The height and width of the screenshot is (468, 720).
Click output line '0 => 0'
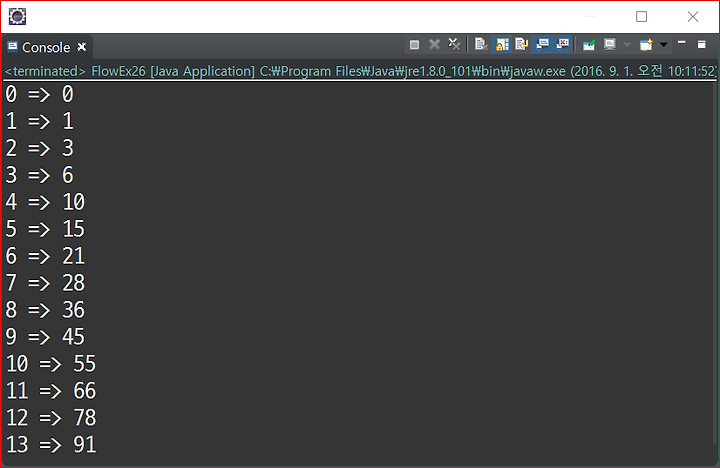pyautogui.click(x=39, y=95)
